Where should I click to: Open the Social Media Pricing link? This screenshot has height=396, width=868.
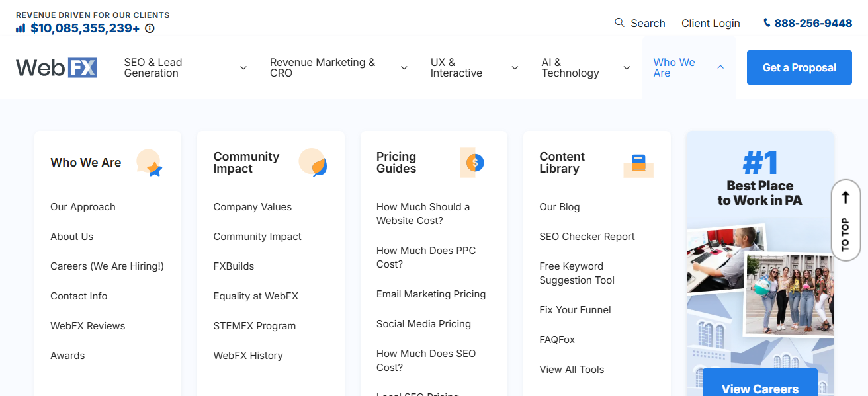[423, 324]
